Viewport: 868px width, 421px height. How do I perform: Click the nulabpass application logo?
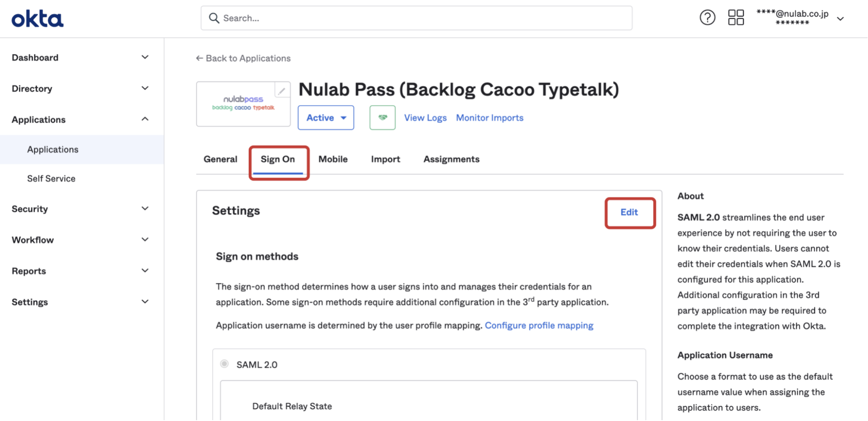(x=243, y=104)
